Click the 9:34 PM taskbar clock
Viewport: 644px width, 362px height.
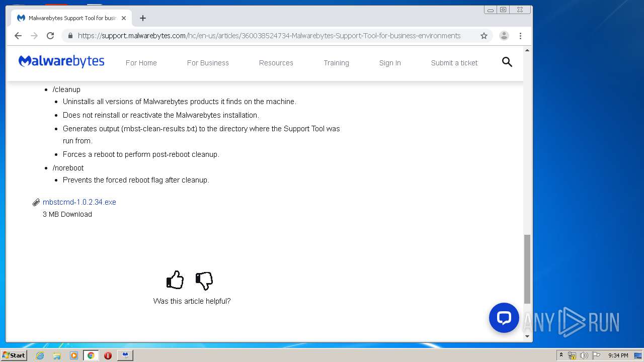[618, 355]
